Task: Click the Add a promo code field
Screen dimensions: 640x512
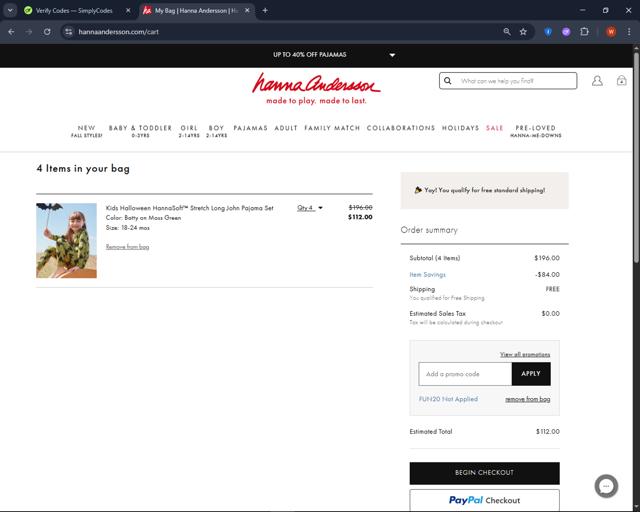Action: [x=465, y=374]
